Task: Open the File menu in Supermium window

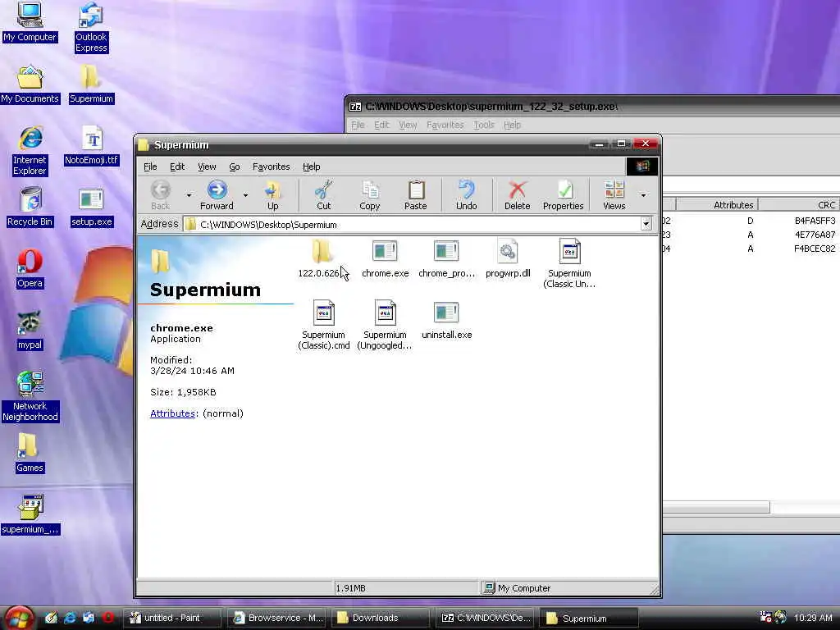Action: (150, 167)
